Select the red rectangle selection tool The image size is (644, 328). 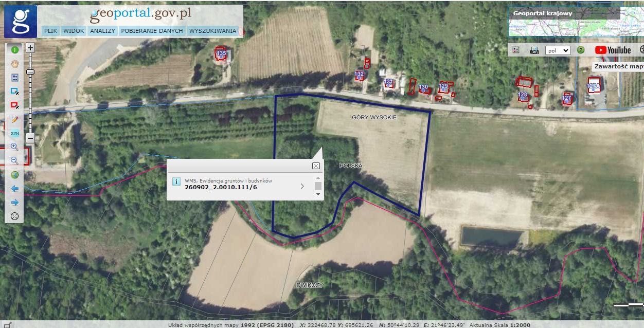14,105
